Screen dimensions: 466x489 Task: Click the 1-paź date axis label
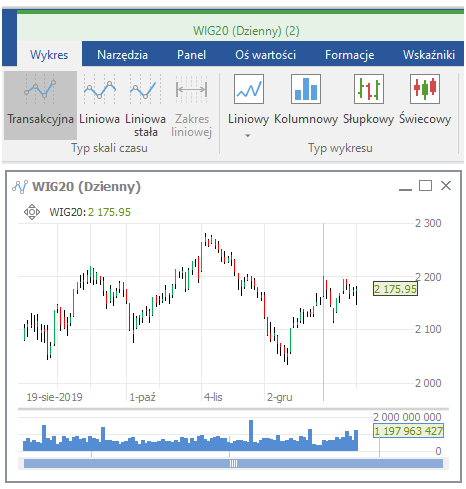pyautogui.click(x=142, y=397)
